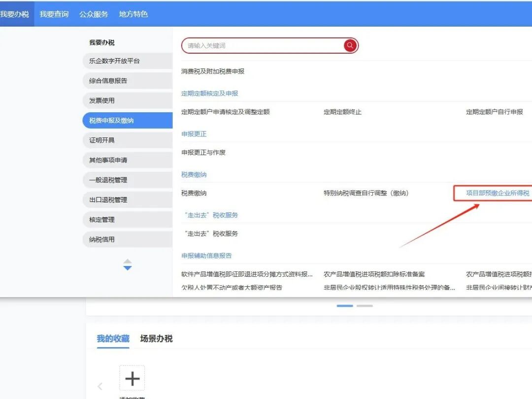
Task: Select 证明开具 in sidebar
Action: 128,140
